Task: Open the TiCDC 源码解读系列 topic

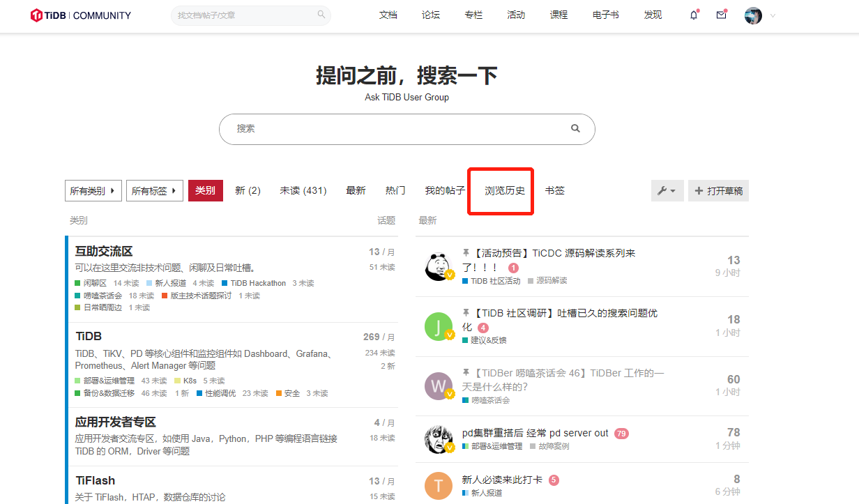Action: 549,260
